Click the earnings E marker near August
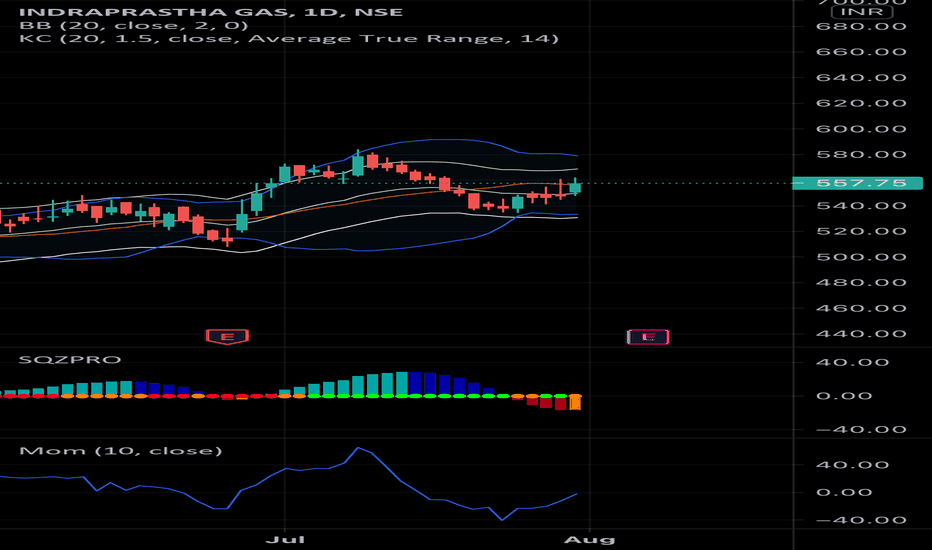This screenshot has height=550, width=932. (648, 337)
